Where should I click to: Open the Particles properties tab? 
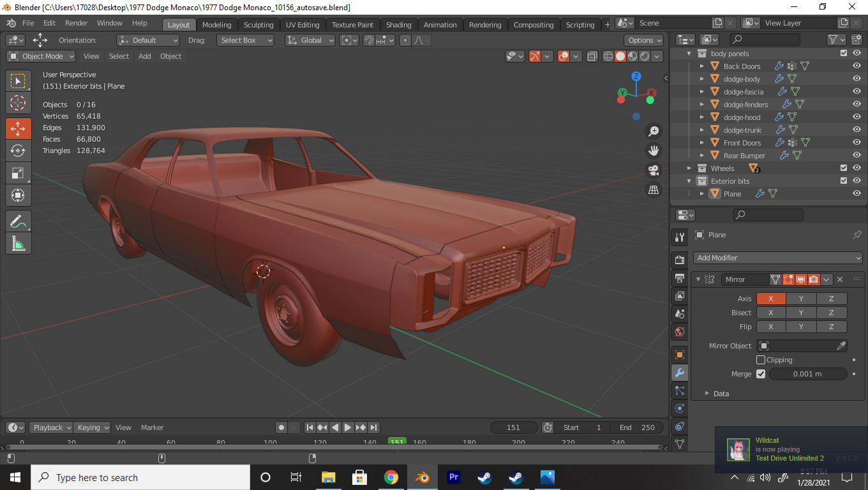tap(680, 390)
